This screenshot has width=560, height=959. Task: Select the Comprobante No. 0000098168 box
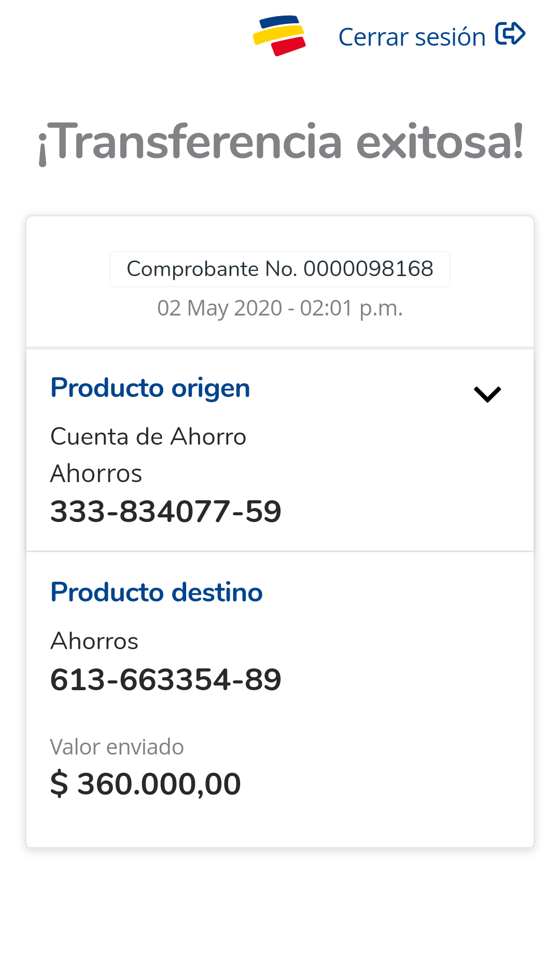280,269
